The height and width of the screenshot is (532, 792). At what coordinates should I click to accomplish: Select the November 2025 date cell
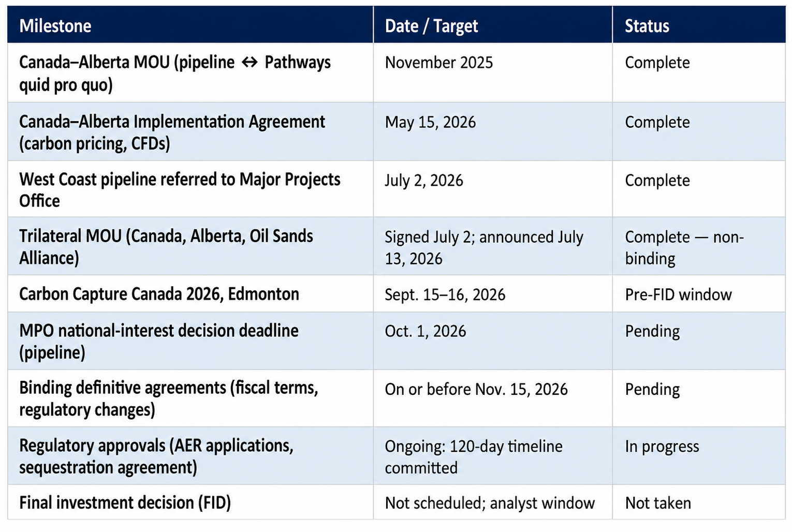(493, 72)
